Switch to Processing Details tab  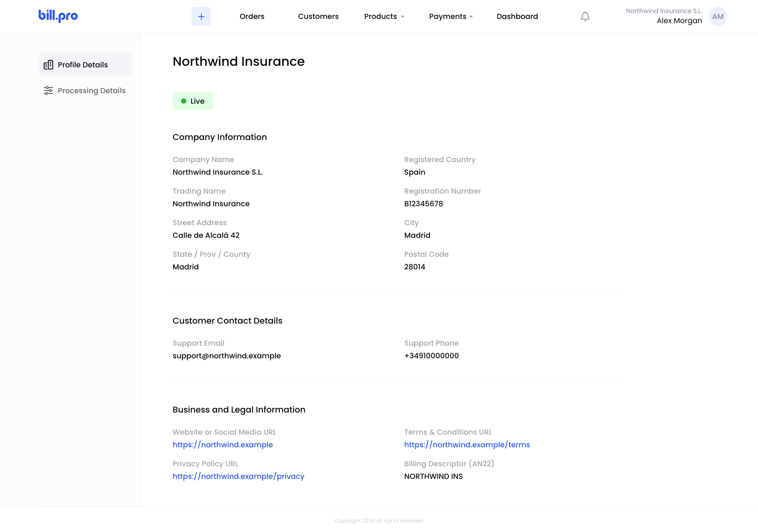coord(85,91)
